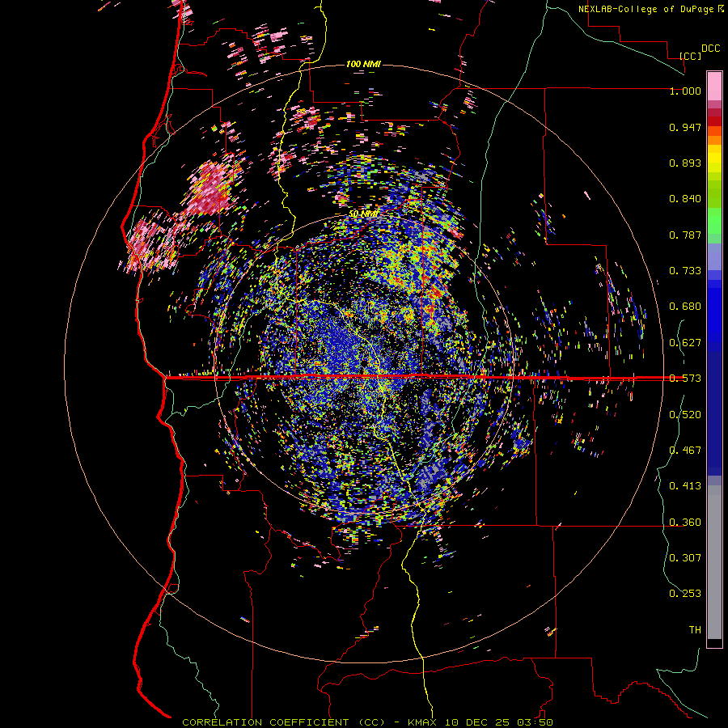This screenshot has height=728, width=728.
Task: Click the 0.840 scale label
Action: [685, 199]
